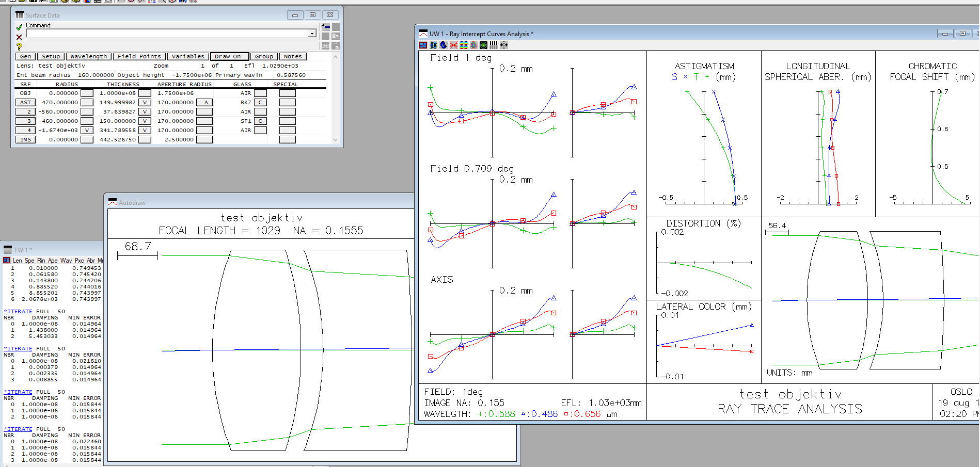
Task: Click the four-way arrows icon in analysis toolbar
Action: [x=504, y=45]
